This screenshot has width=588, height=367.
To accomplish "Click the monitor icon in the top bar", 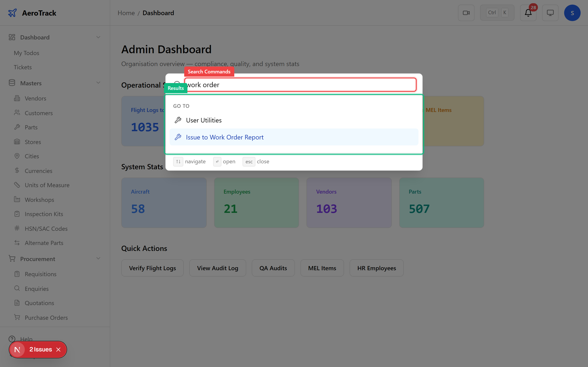I will pos(550,13).
